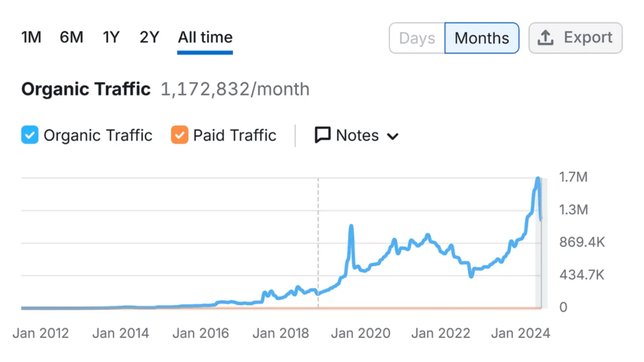This screenshot has height=362, width=644.
Task: Click the Jan 2024 axis label
Action: click(x=521, y=333)
